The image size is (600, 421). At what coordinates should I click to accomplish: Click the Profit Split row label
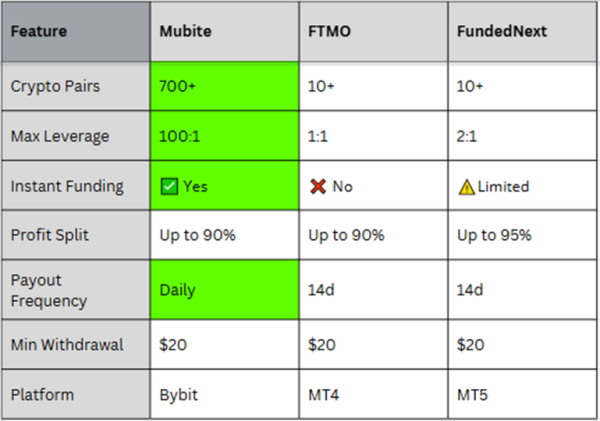76,235
